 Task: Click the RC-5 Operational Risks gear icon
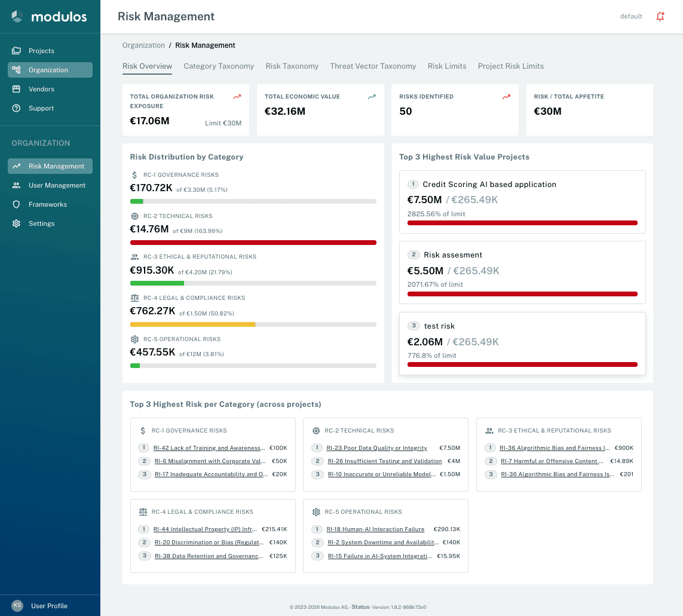pos(136,339)
